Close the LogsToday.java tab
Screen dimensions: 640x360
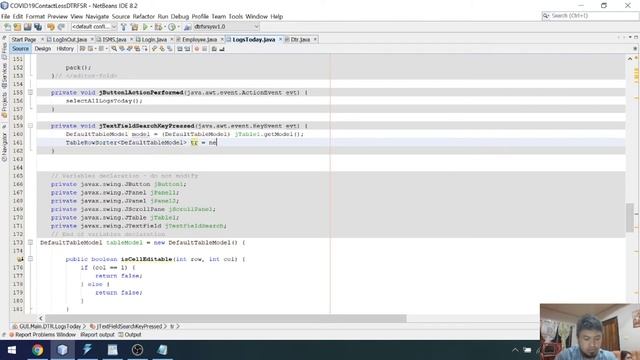tap(280, 39)
